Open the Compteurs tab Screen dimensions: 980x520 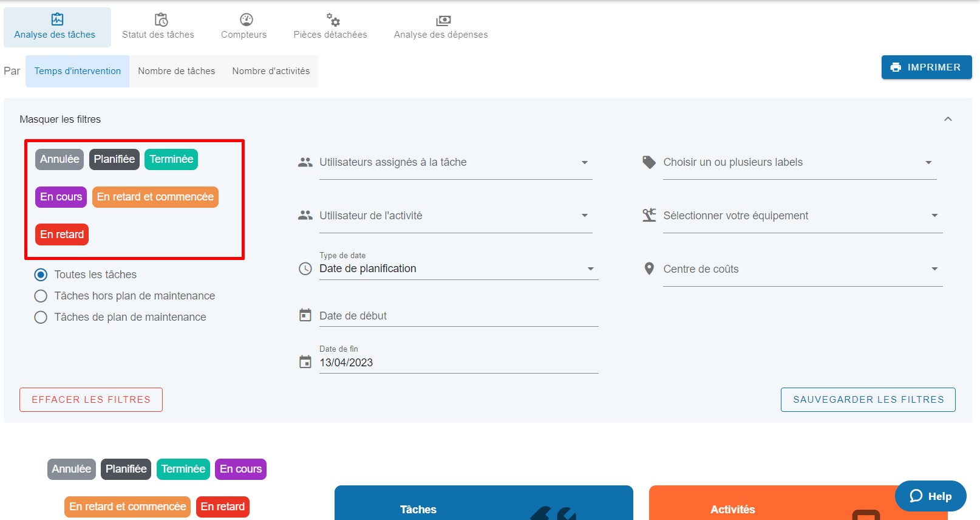pyautogui.click(x=243, y=27)
